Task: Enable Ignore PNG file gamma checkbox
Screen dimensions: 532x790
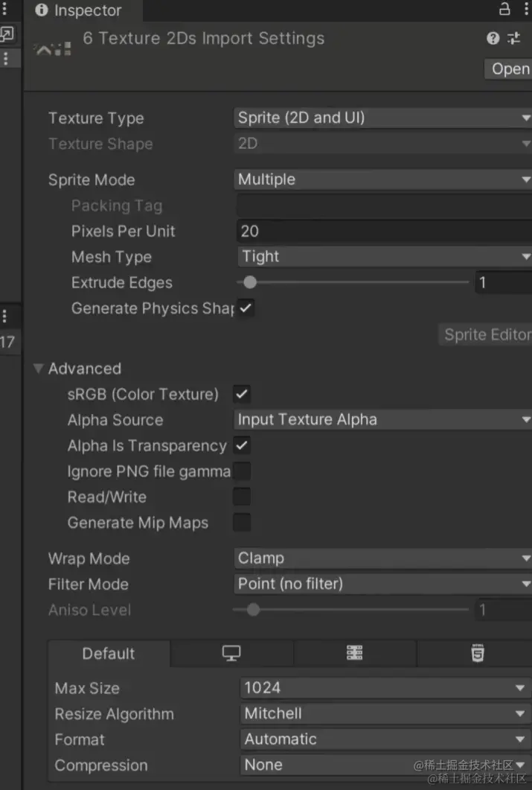Action: coord(242,471)
